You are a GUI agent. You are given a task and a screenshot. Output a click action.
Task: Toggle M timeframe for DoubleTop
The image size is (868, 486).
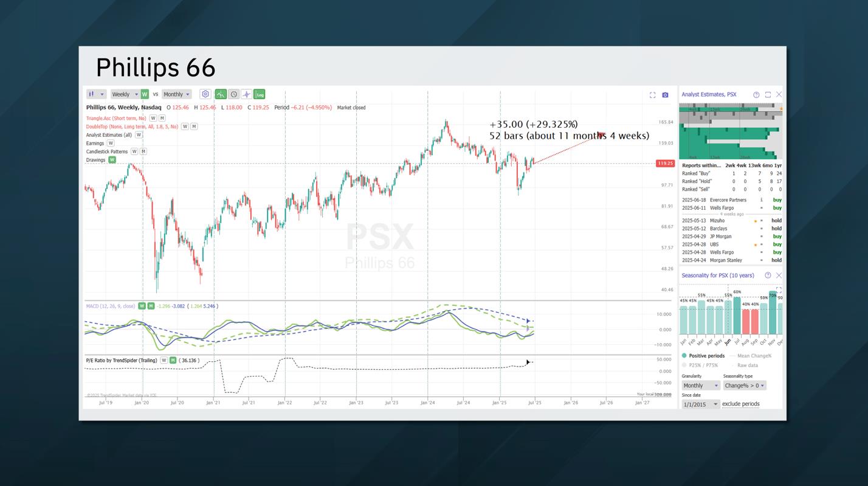point(194,127)
